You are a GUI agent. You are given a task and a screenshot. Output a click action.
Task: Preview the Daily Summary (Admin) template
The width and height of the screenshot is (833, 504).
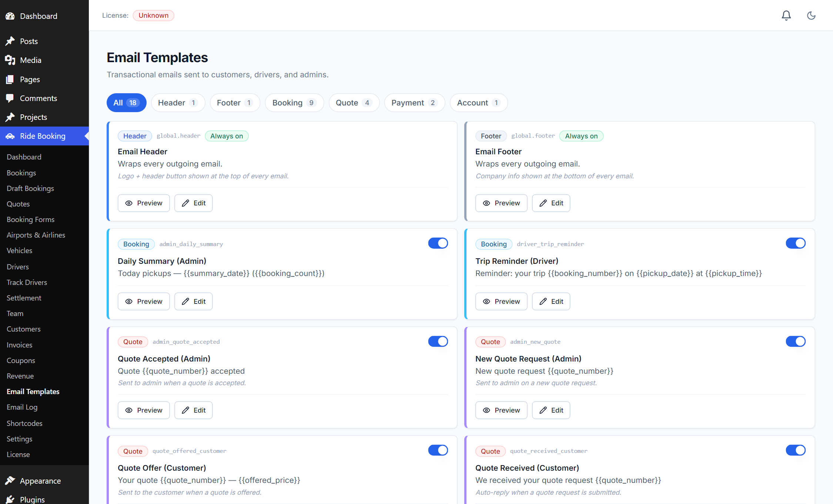(144, 302)
